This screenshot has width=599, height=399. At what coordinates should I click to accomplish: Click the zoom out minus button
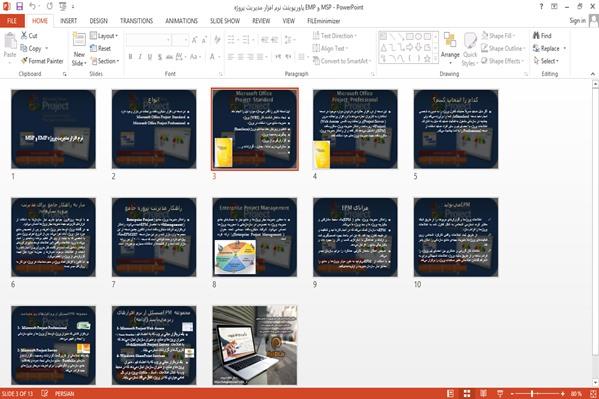pyautogui.click(x=512, y=394)
